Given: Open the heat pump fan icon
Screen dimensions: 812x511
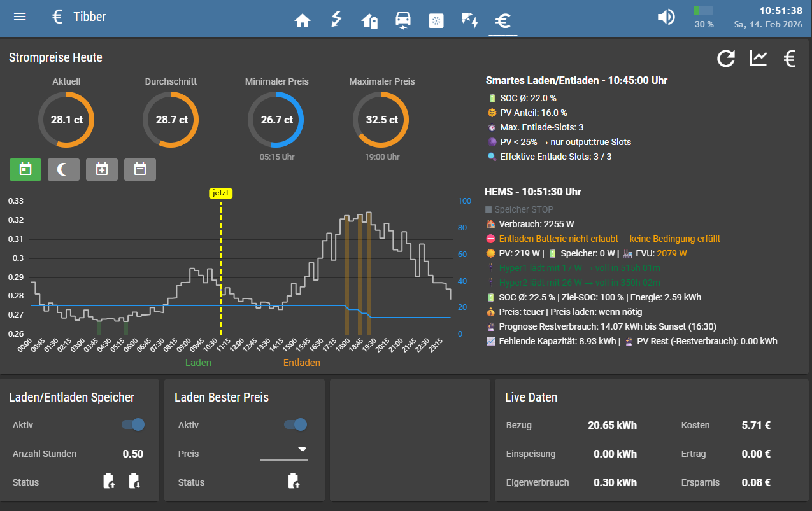Looking at the screenshot, I should (x=436, y=21).
